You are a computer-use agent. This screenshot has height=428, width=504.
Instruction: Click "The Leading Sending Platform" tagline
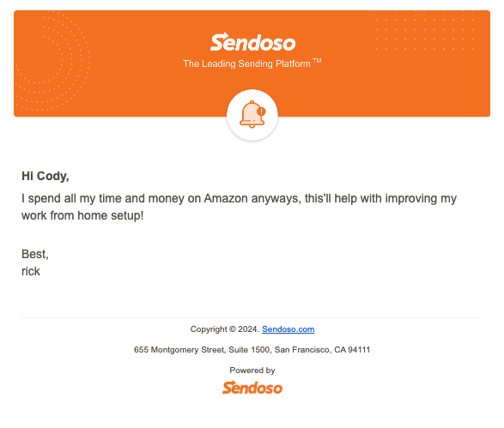coord(246,63)
